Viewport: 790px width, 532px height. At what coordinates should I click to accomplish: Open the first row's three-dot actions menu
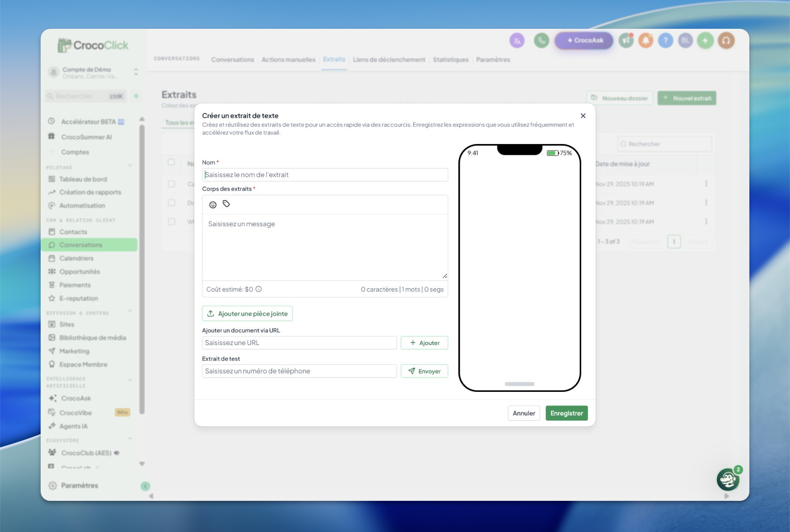(706, 184)
